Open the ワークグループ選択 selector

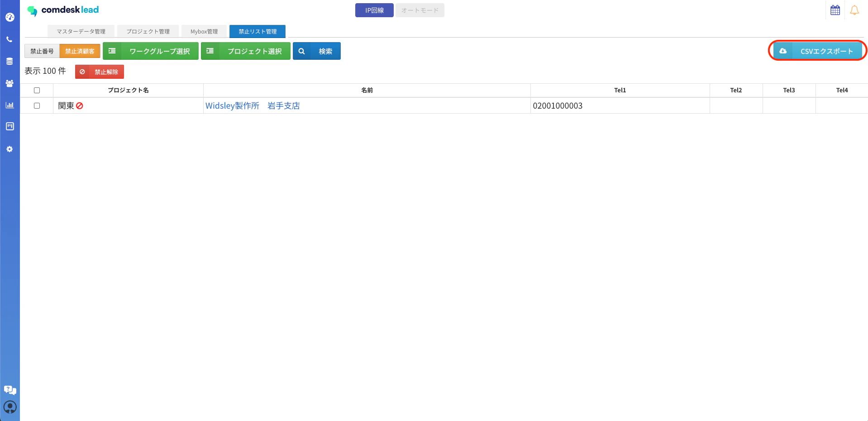point(151,51)
